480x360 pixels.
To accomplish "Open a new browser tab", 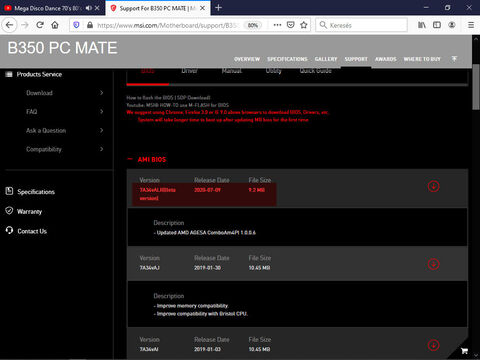I will pos(218,8).
